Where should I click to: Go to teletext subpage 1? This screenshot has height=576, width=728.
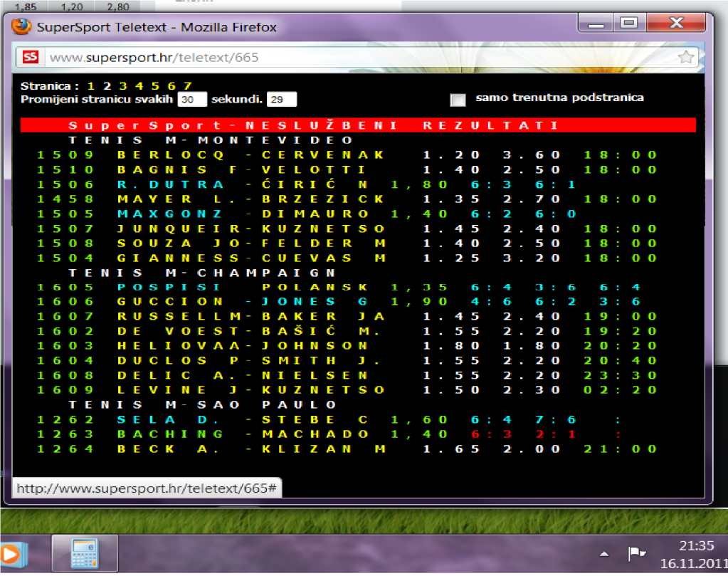click(90, 86)
